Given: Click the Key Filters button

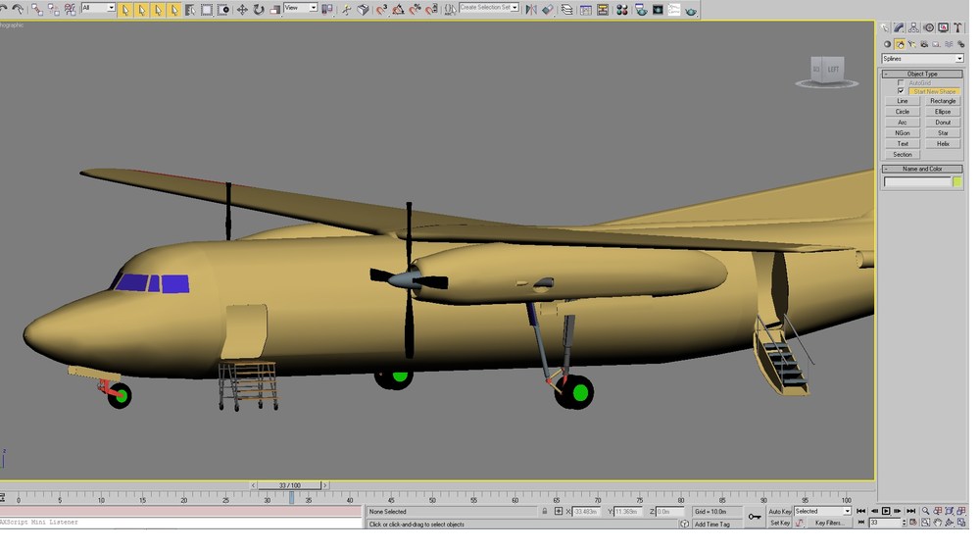Looking at the screenshot, I should 829,523.
